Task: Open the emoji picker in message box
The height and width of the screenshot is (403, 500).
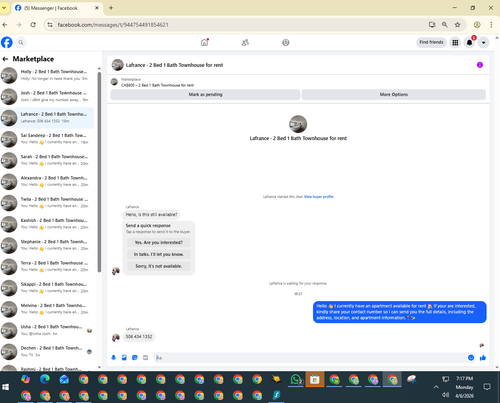Action: coord(471,358)
